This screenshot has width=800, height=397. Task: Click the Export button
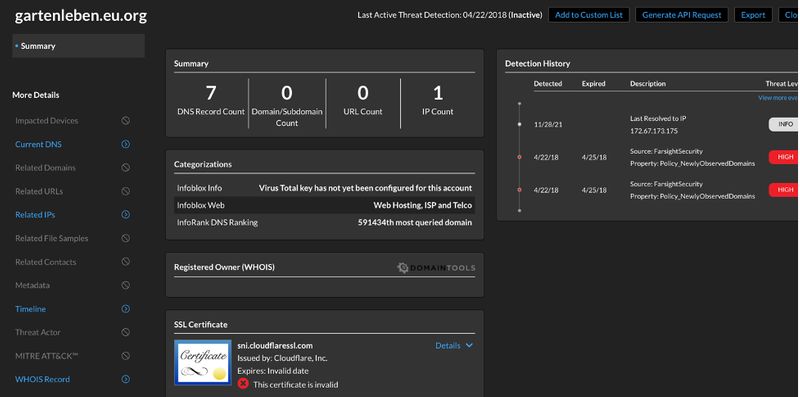(x=753, y=15)
